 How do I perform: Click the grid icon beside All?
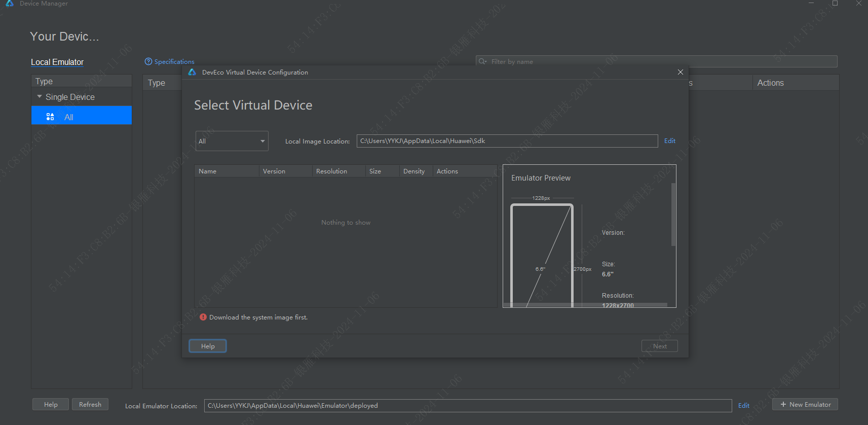click(x=50, y=117)
